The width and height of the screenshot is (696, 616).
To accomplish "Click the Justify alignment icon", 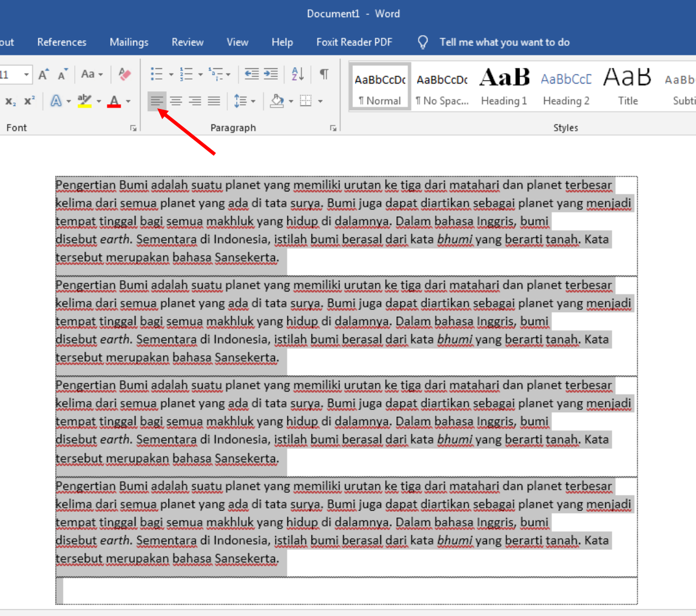I will click(x=214, y=101).
